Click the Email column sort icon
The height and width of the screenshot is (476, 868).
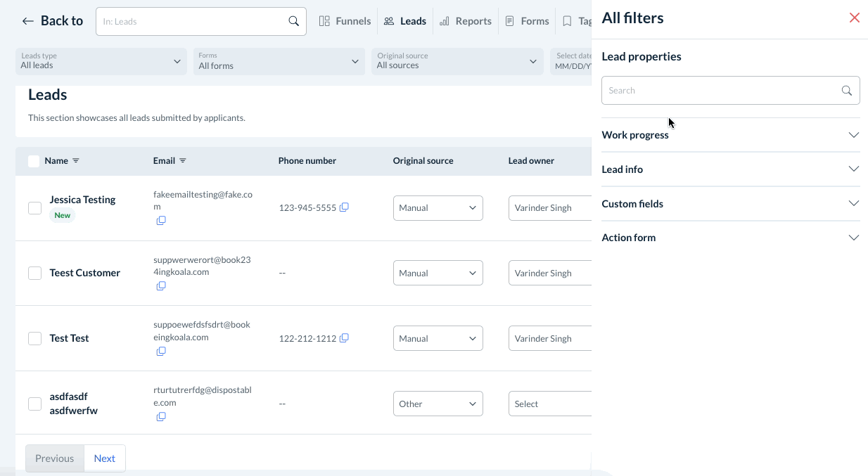pos(183,161)
